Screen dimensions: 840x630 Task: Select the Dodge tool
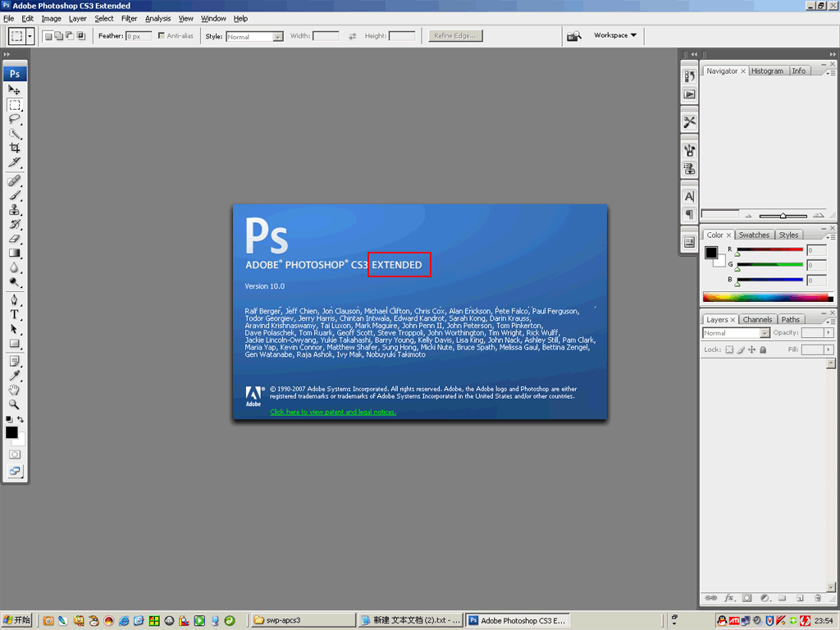point(15,282)
